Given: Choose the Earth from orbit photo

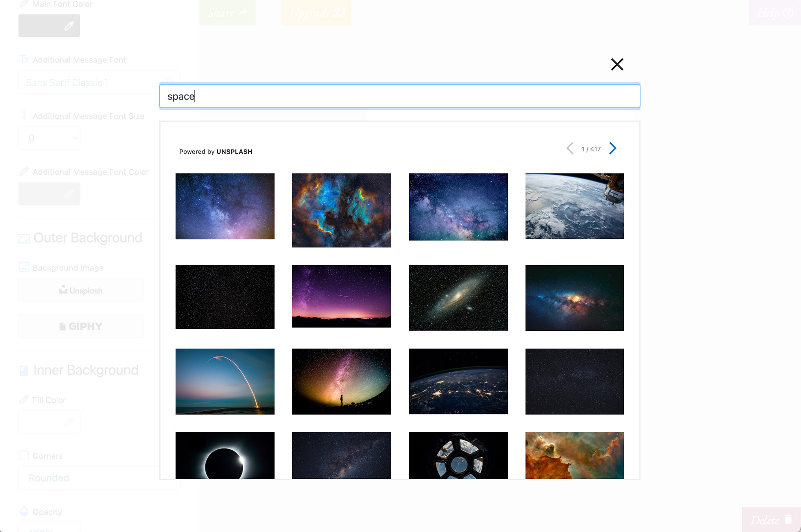Looking at the screenshot, I should [574, 206].
